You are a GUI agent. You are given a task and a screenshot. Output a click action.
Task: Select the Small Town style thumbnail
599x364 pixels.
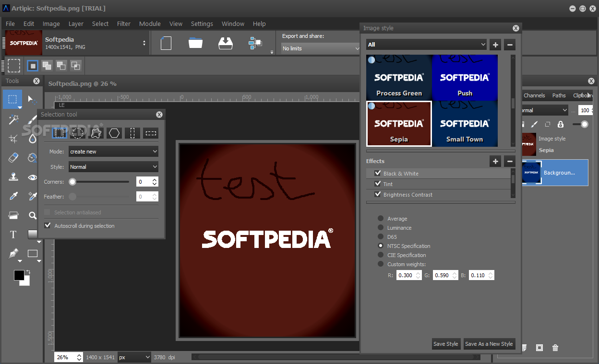(465, 123)
